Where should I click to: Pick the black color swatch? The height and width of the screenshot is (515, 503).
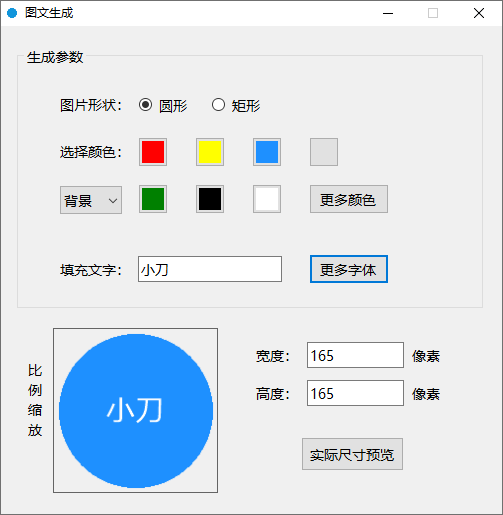(210, 199)
